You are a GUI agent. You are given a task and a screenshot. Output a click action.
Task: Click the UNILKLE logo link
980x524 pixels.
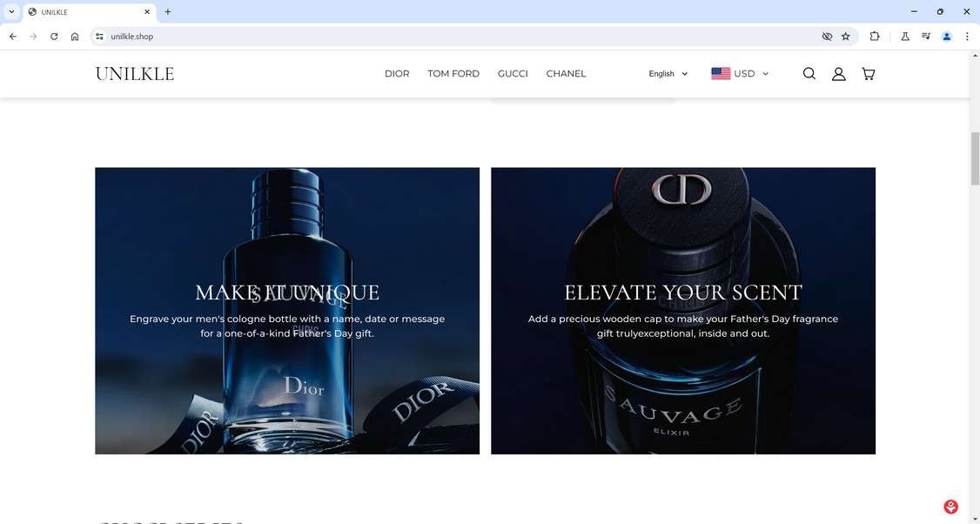coord(134,74)
